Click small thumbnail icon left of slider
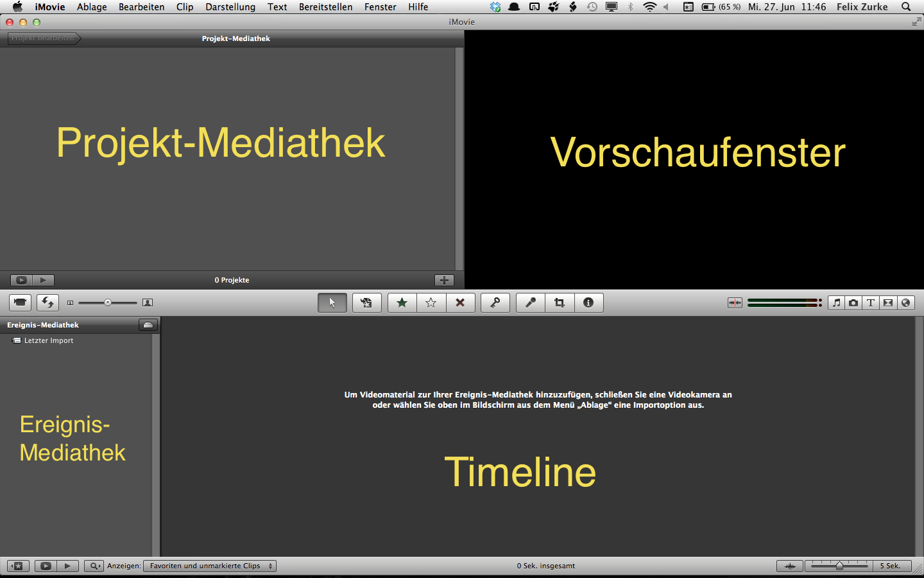Viewport: 924px width, 578px height. pos(70,302)
